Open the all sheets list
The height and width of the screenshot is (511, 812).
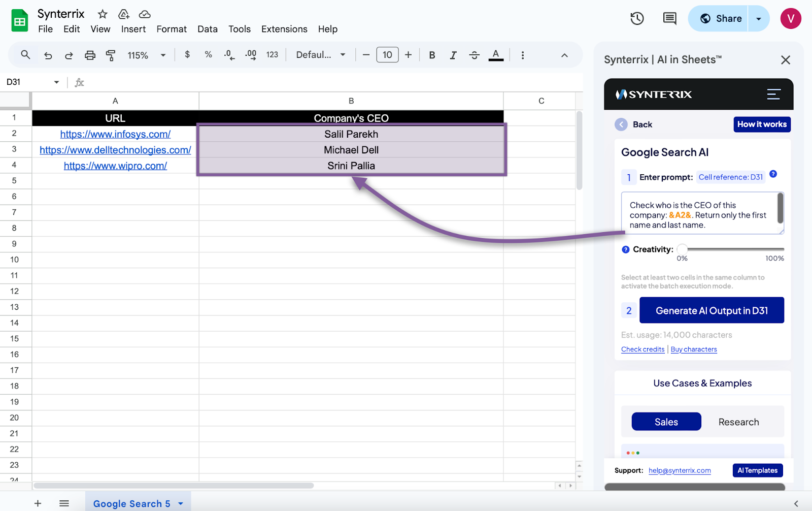(64, 503)
